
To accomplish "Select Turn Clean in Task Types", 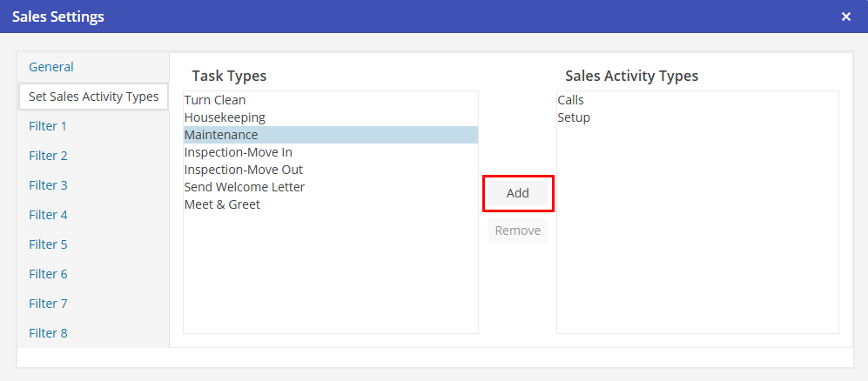I will pos(215,100).
